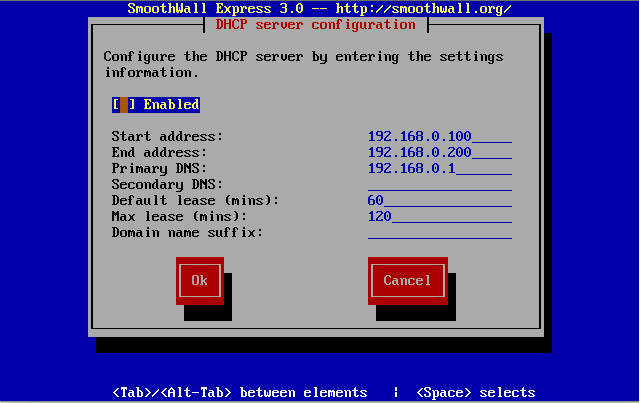Focus the empty Domain name suffix field
640x403 pixels.
click(x=439, y=232)
